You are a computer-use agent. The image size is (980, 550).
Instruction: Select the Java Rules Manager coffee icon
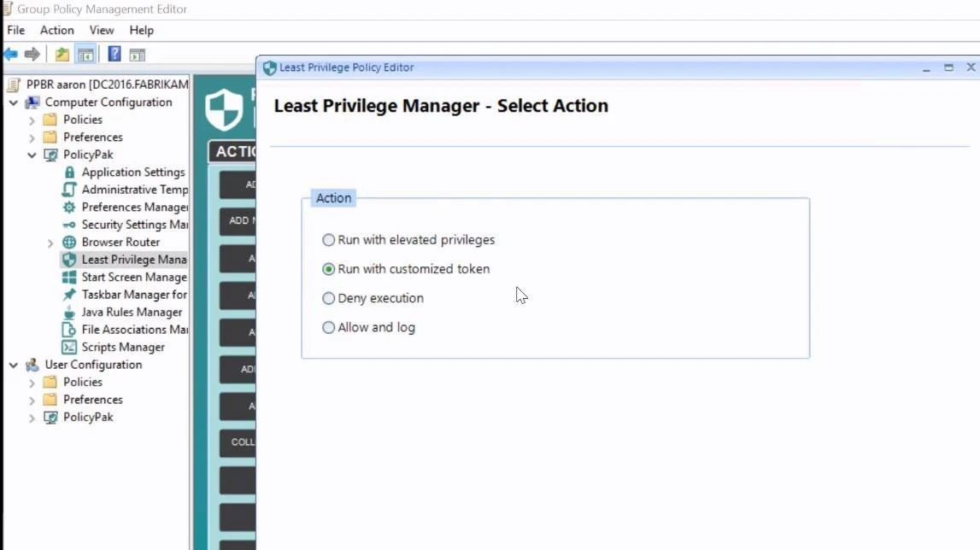click(70, 313)
